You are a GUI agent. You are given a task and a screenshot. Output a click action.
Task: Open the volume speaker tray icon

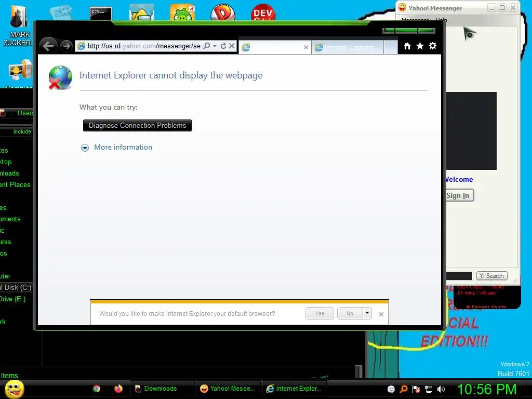[441, 389]
